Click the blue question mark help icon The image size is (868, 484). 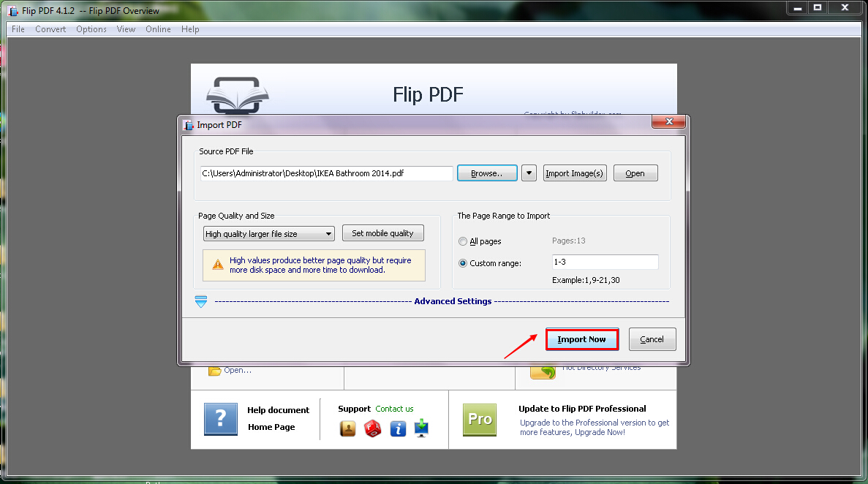pos(221,419)
